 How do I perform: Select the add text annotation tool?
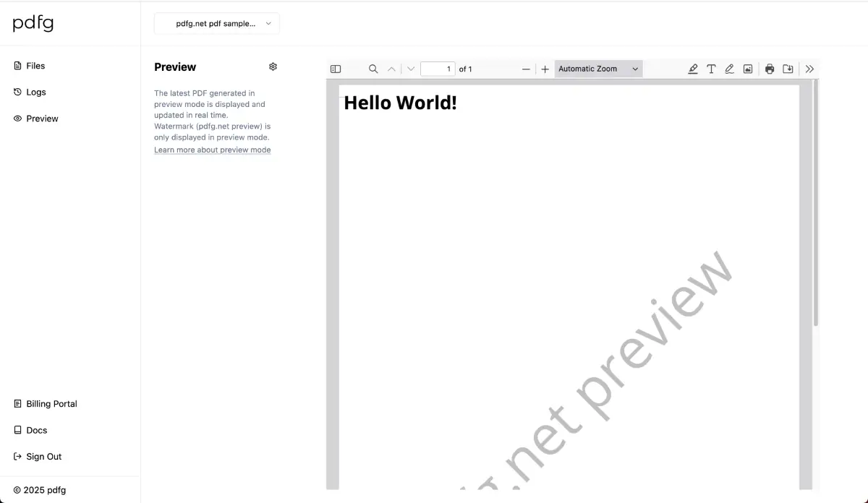coord(711,69)
